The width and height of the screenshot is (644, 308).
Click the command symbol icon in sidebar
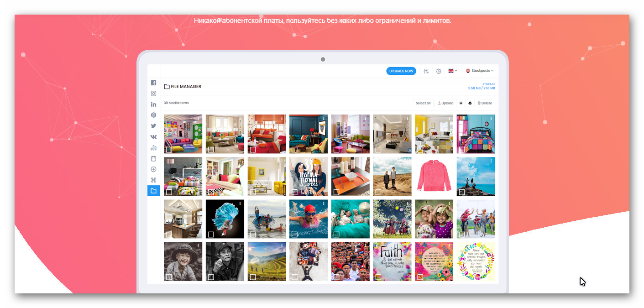coord(153,180)
